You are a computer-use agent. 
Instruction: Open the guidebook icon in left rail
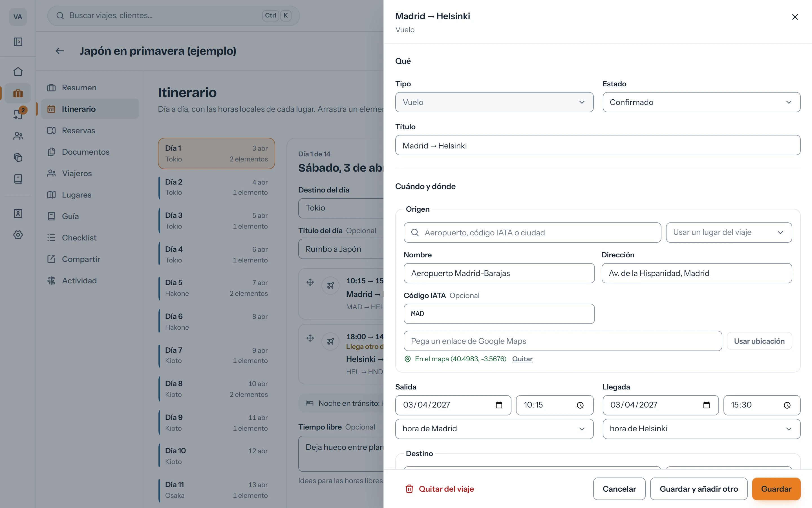coord(18,179)
